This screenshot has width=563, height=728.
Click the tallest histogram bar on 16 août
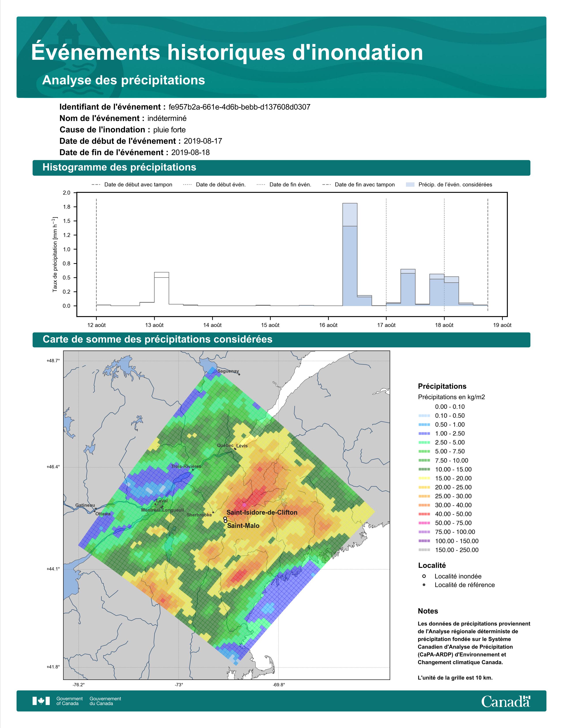(x=350, y=254)
